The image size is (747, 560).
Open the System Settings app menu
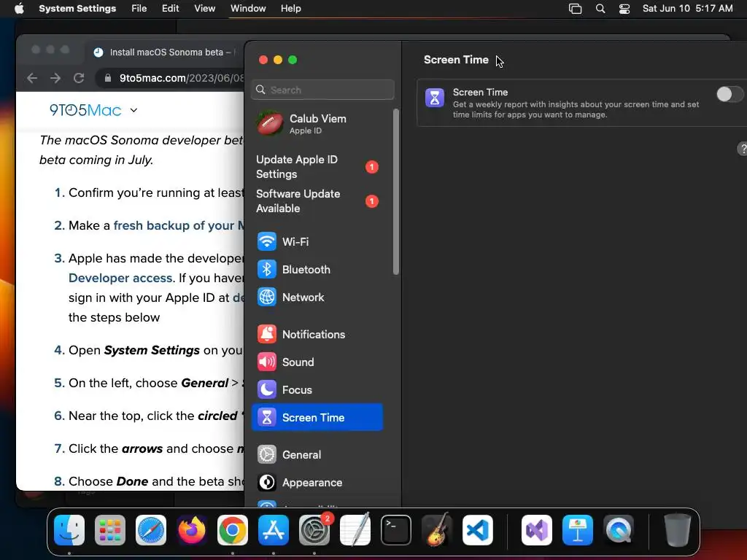[77, 9]
